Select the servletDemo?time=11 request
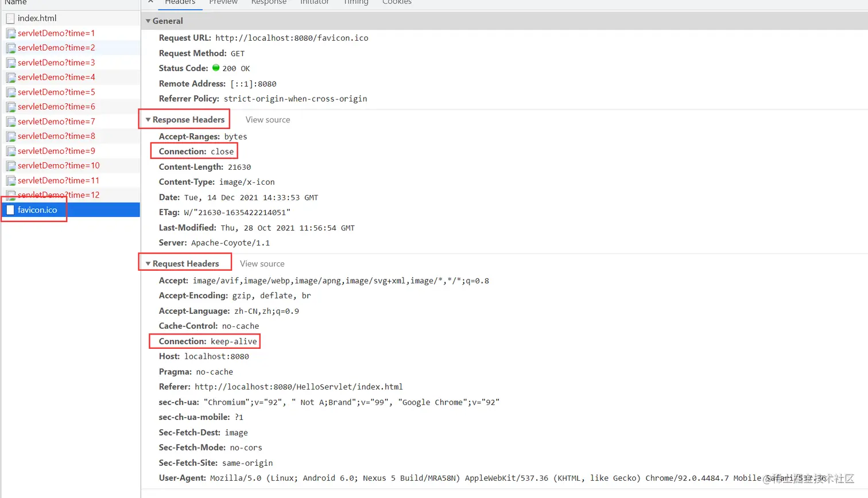This screenshot has width=868, height=498. click(71, 180)
